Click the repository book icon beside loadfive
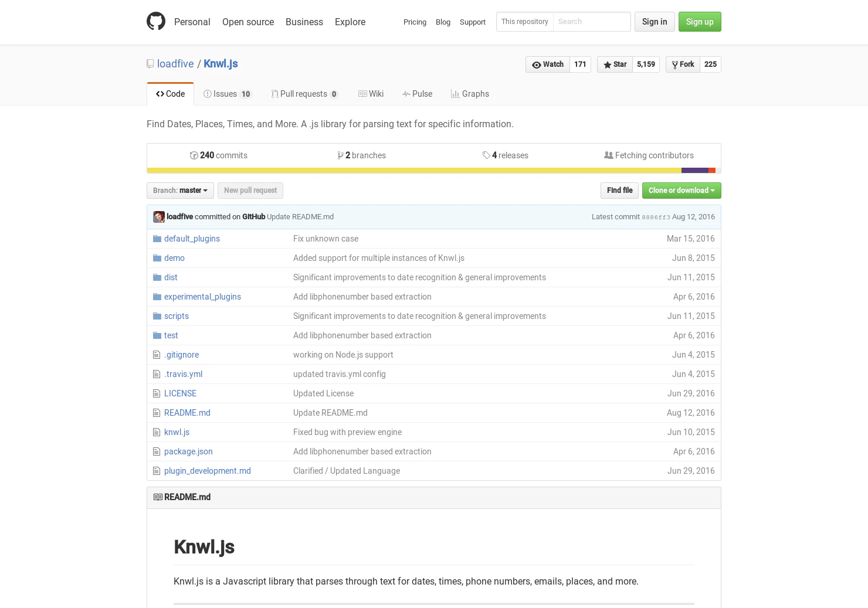This screenshot has height=608, width=868. coord(150,64)
